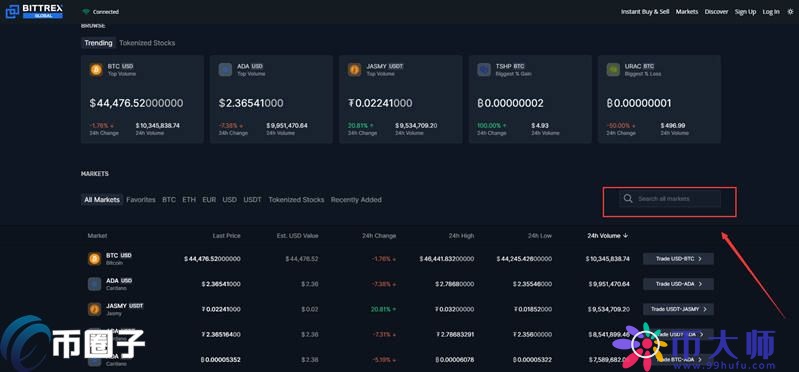Select the USDT markets filter tab
Image resolution: width=799 pixels, height=372 pixels.
tap(252, 200)
